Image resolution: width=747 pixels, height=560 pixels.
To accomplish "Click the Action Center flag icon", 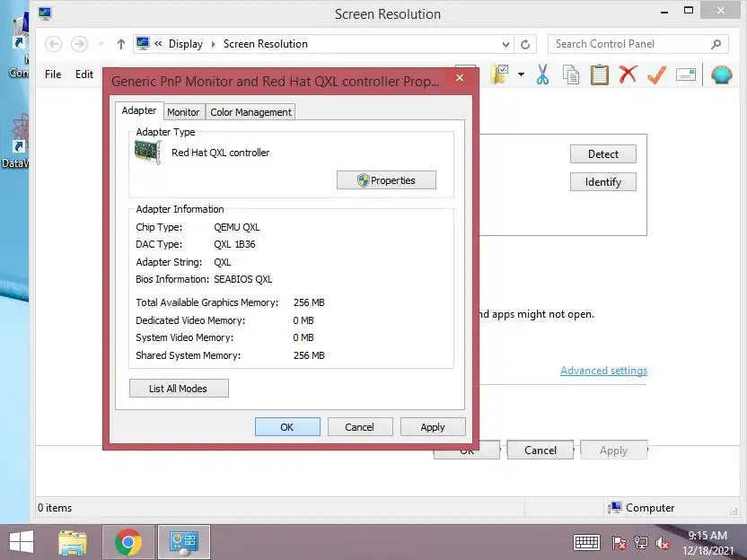I will (x=619, y=542).
